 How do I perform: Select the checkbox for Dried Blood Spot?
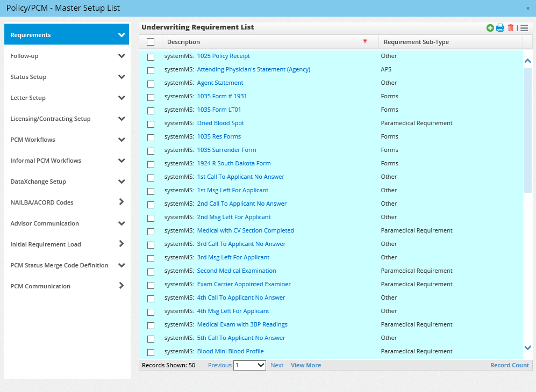click(x=151, y=124)
